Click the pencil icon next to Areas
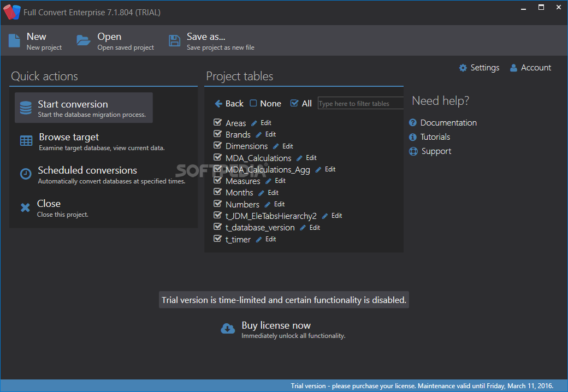568x392 pixels. click(254, 123)
